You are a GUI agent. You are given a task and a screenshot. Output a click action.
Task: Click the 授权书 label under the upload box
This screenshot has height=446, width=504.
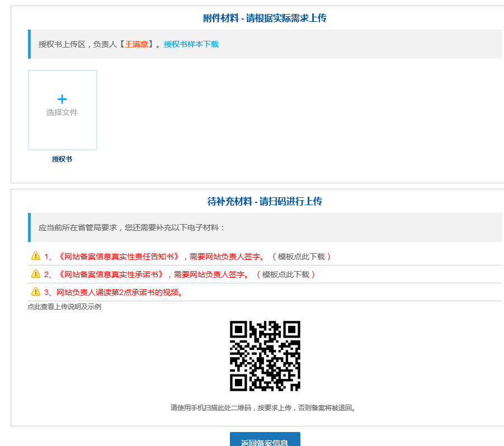coord(62,159)
